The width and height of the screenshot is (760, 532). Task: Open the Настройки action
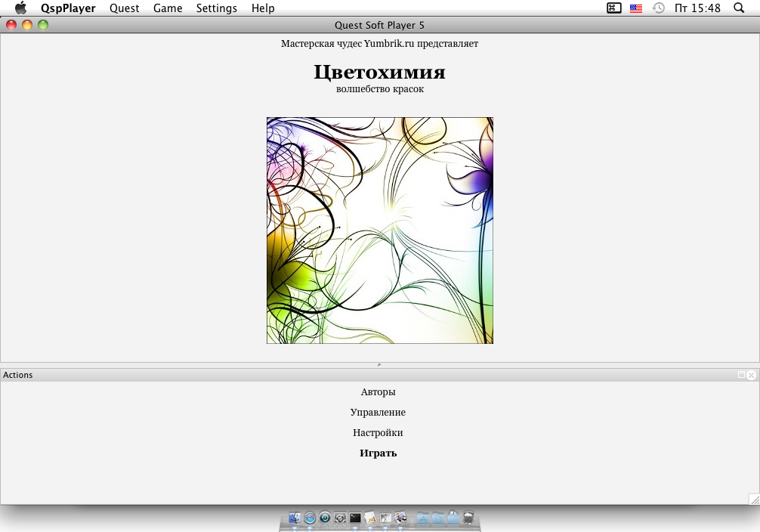coord(378,433)
